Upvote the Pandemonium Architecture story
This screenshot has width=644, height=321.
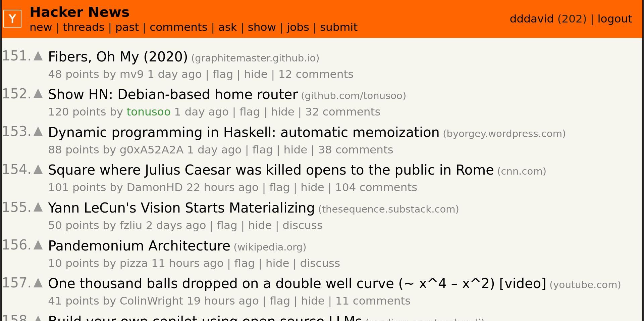coord(38,245)
